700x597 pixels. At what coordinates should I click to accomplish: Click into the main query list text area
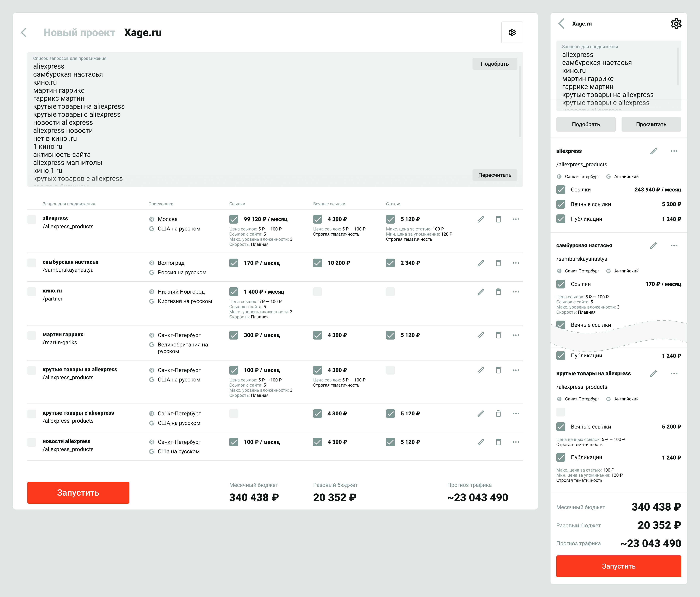pos(275,119)
